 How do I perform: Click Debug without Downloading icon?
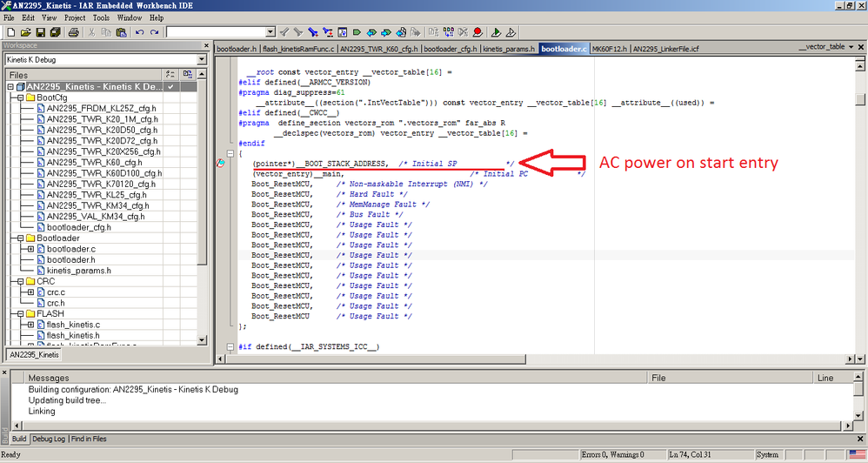click(511, 33)
